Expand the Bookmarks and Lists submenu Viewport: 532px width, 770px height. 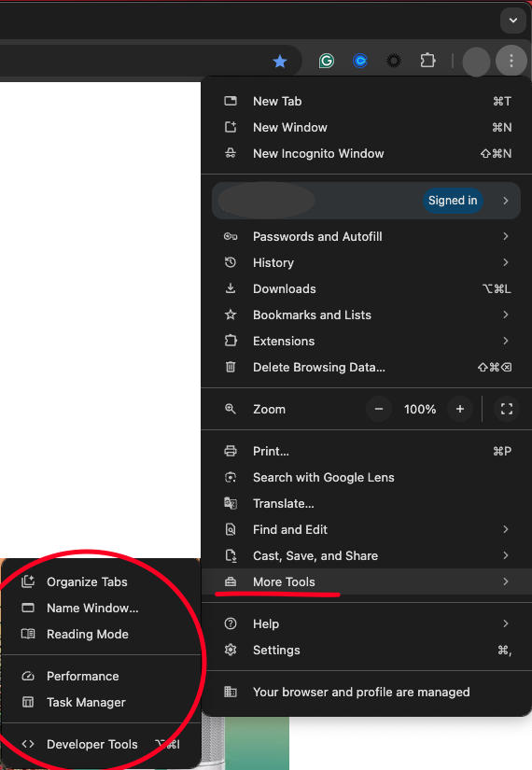click(366, 315)
